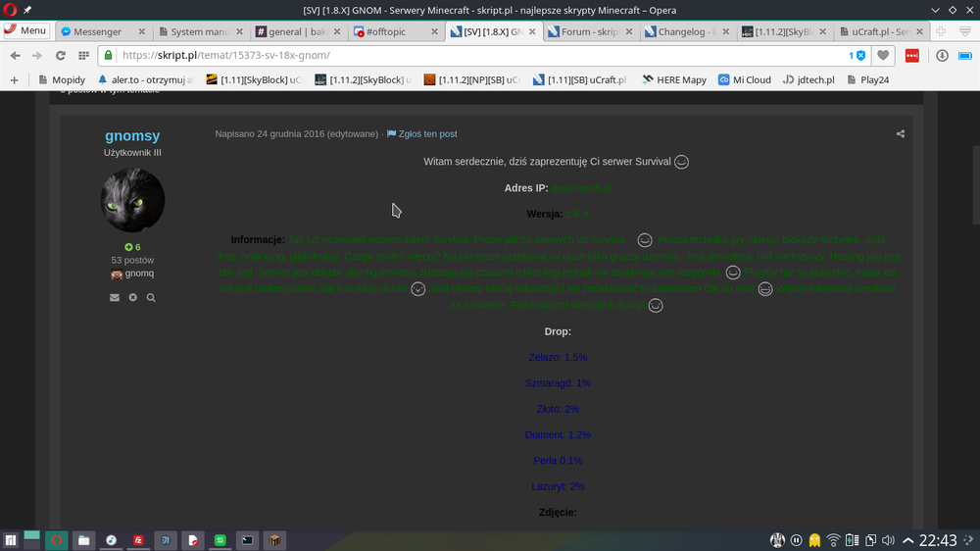Switch to the System manu tab

coord(200,31)
